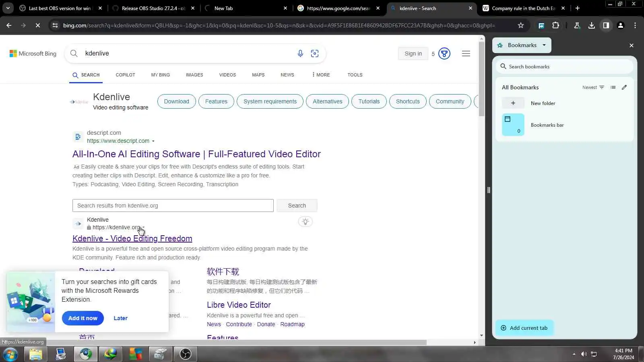
Task: Open the Chrome profile menu
Action: click(x=621, y=25)
